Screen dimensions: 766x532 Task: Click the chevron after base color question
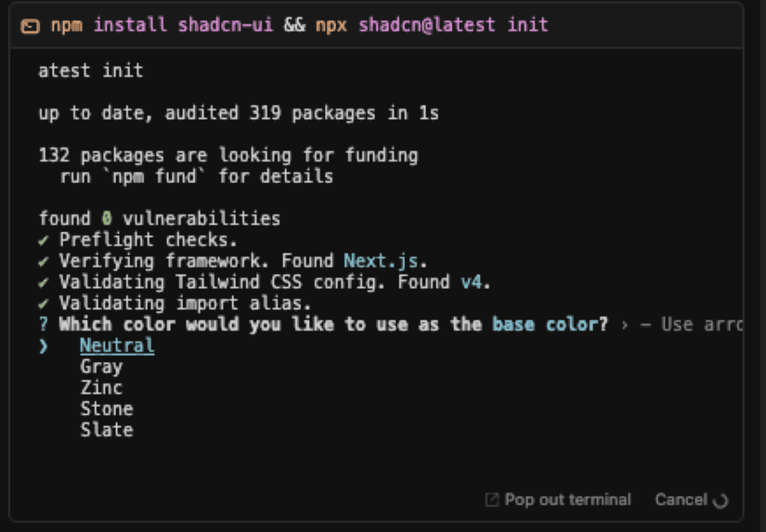click(x=624, y=324)
